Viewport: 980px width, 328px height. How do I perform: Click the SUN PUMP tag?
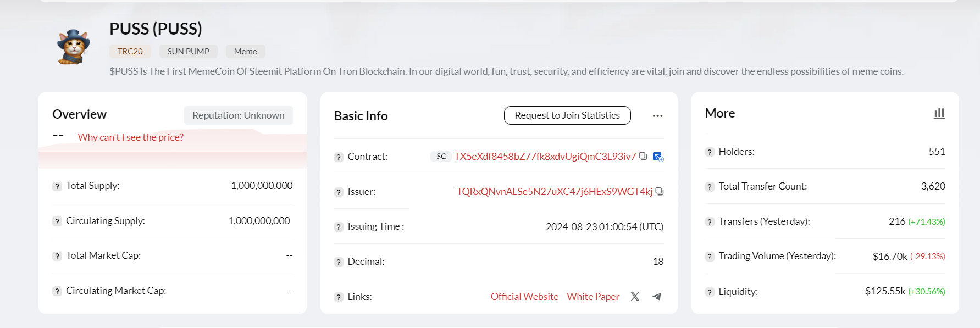pyautogui.click(x=188, y=52)
